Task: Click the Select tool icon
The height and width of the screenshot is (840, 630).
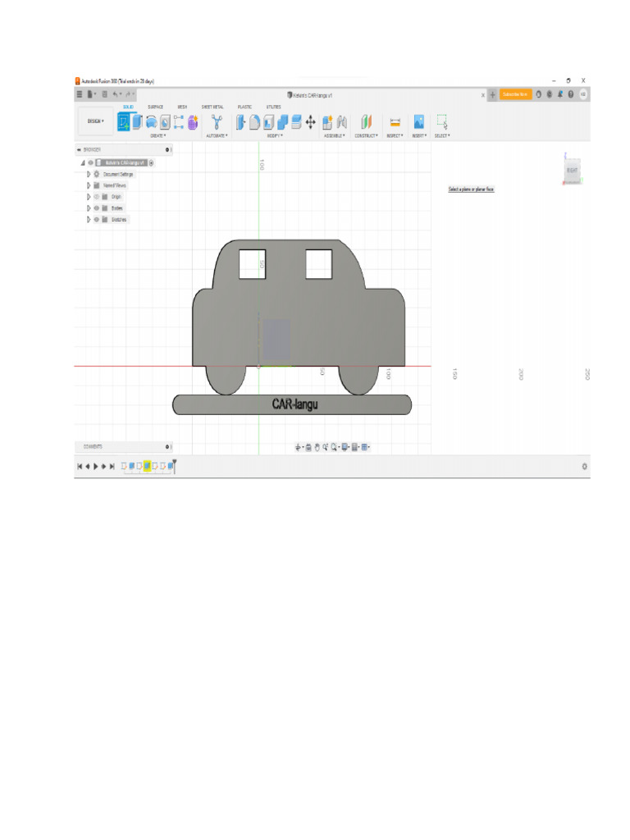Action: [x=442, y=122]
